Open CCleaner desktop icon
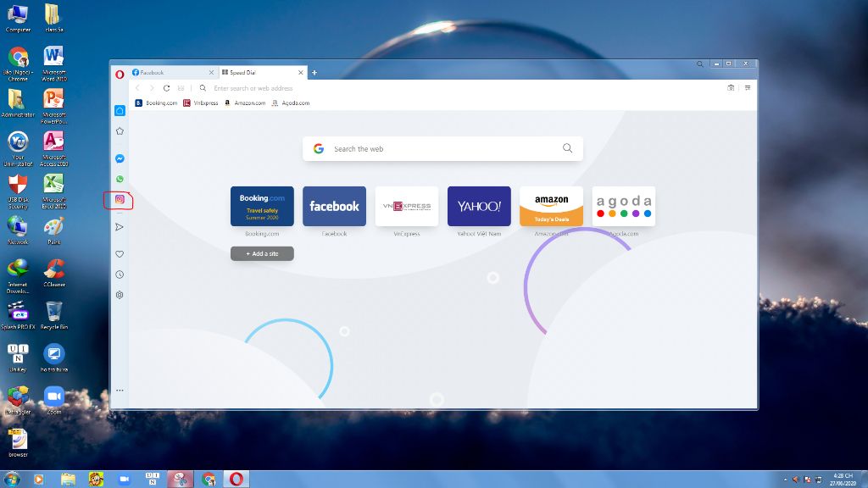This screenshot has width=868, height=488. coord(53,273)
